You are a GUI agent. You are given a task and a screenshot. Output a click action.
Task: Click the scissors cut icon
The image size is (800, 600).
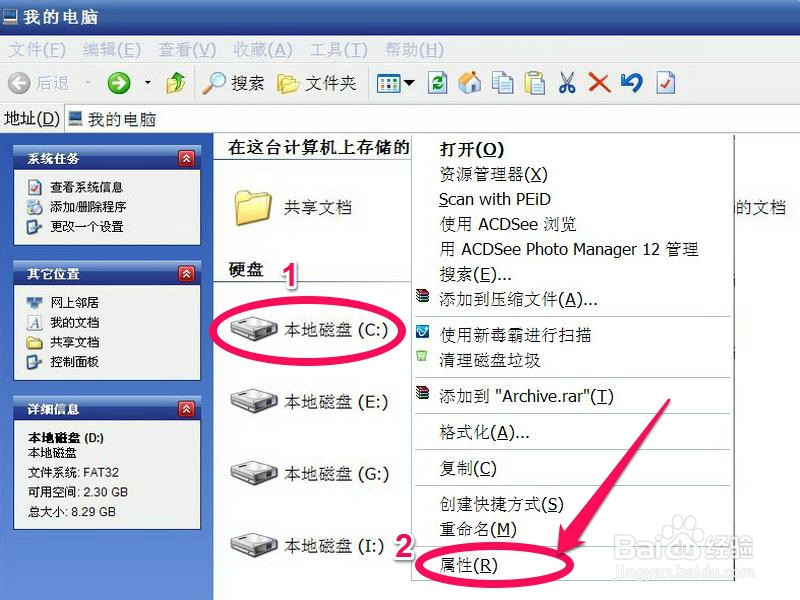(567, 83)
